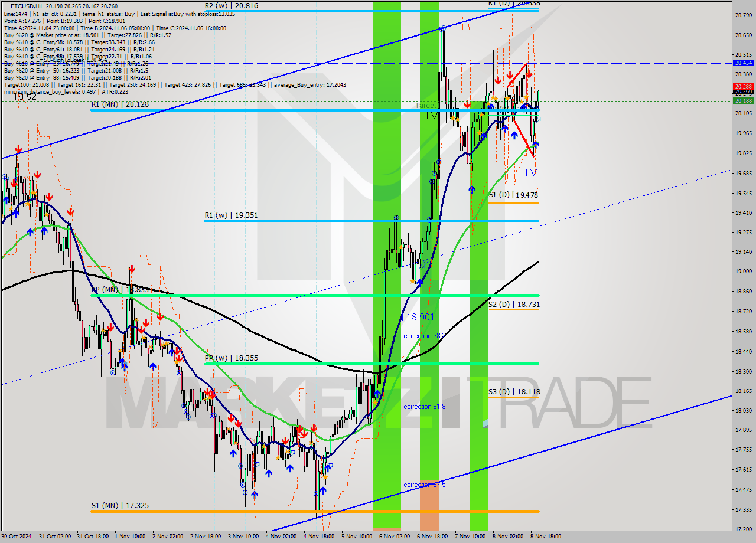Select the 'R2 (w) | 20.816' pivot label
Viewport: 756px width, 543px height.
(232, 5)
